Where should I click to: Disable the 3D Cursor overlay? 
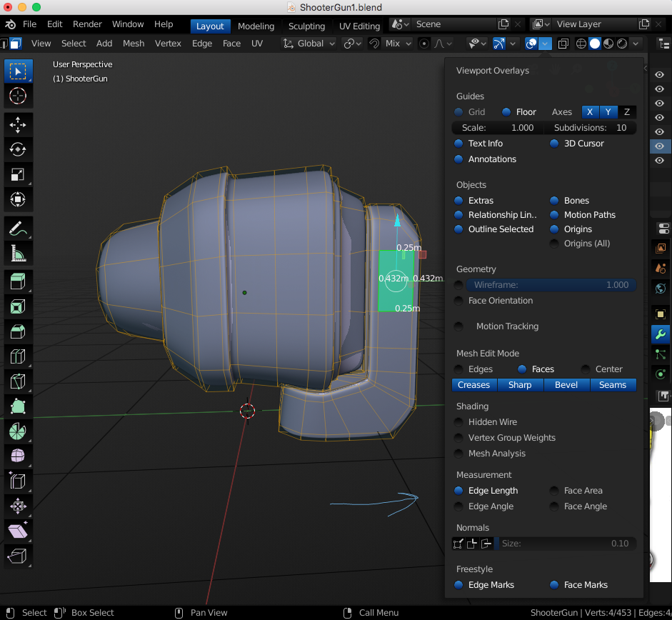click(x=555, y=143)
